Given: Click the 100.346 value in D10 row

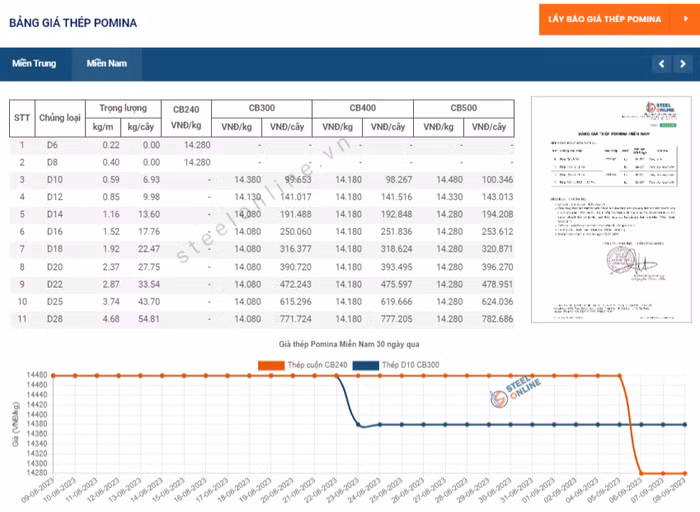Looking at the screenshot, I should tap(497, 180).
